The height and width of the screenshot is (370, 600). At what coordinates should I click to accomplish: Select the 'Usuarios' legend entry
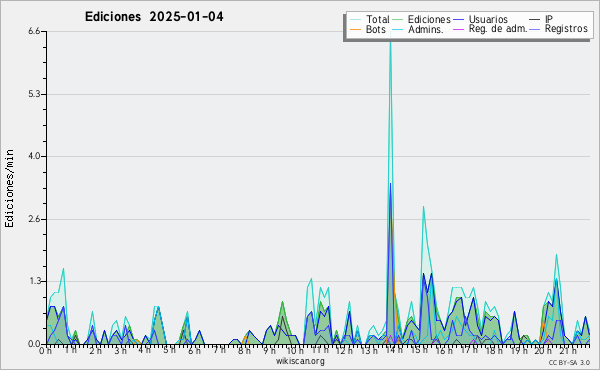coord(481,19)
